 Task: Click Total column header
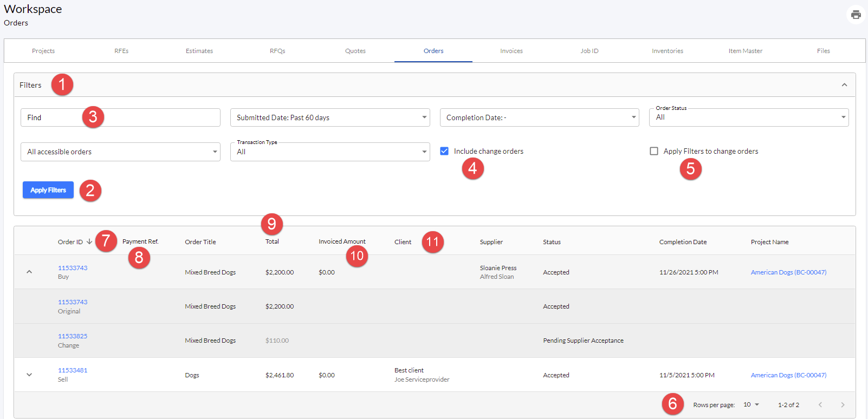272,241
